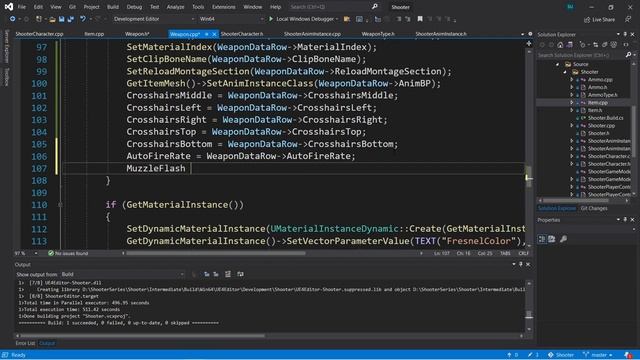This screenshot has height=360, width=640.
Task: Click the Save All toolbar icon
Action: coord(71,19)
